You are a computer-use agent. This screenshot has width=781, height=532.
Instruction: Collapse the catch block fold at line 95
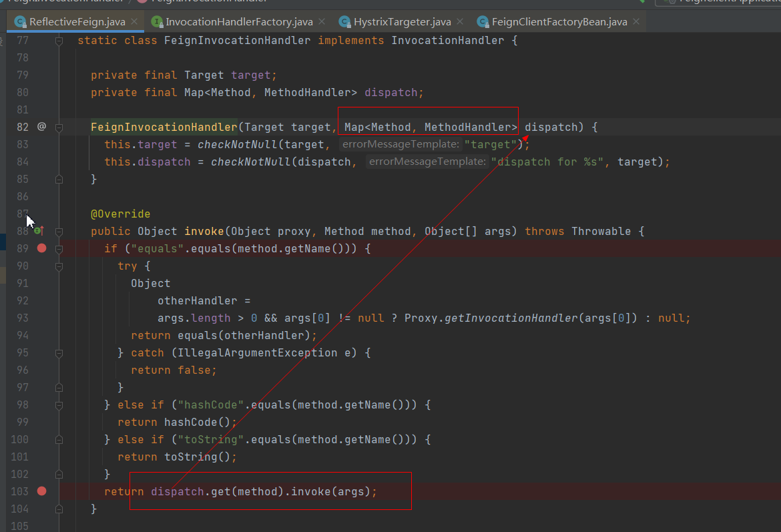59,353
